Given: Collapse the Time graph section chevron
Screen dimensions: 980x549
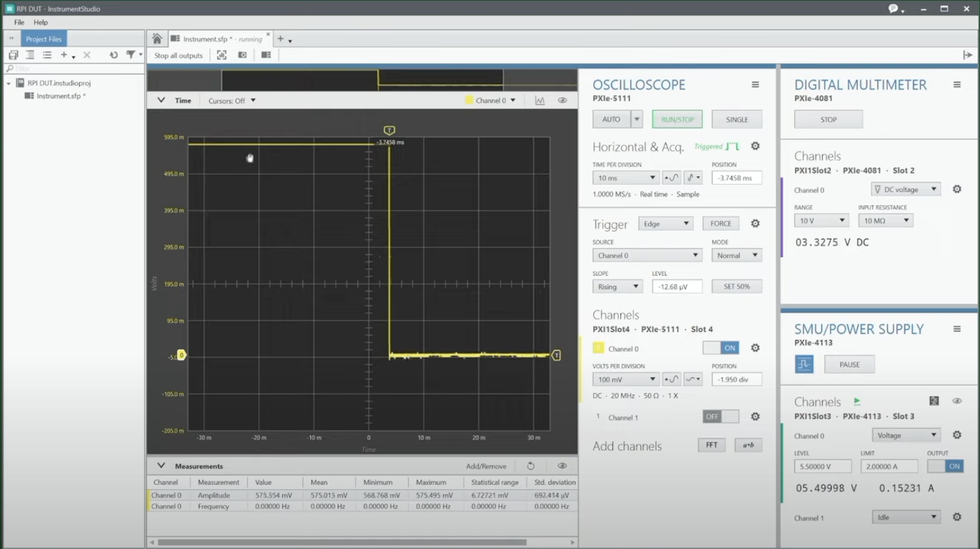Looking at the screenshot, I should [x=161, y=100].
